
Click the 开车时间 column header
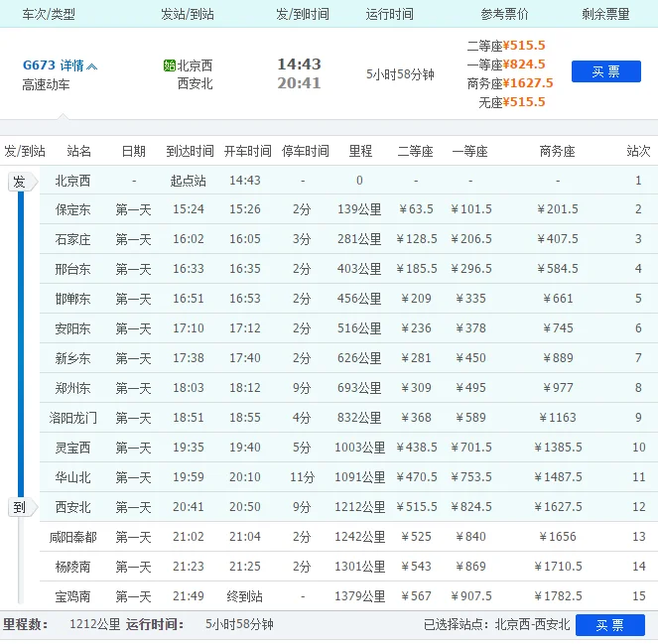247,151
